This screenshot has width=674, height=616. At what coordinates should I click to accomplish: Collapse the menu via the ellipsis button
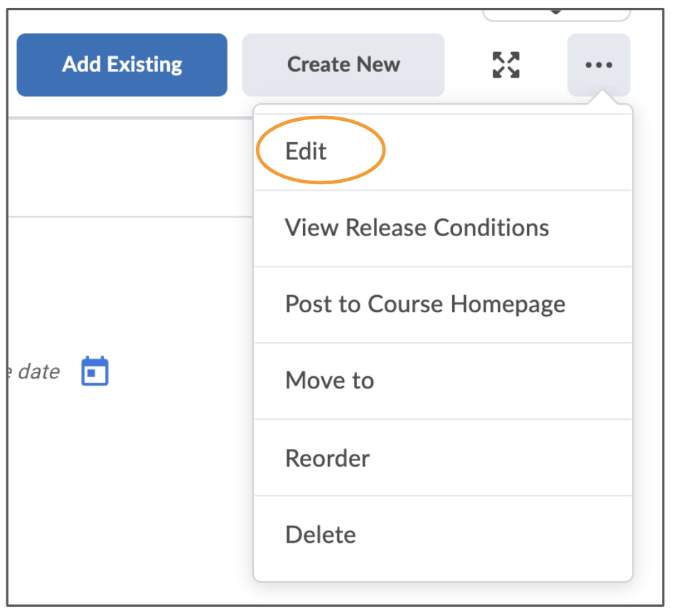click(598, 65)
